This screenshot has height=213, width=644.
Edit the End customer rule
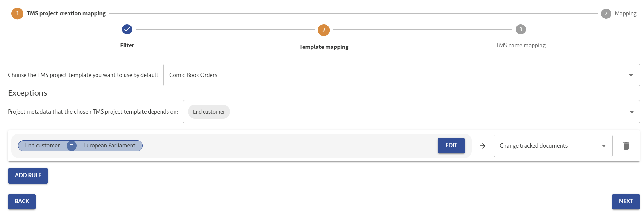(451, 146)
